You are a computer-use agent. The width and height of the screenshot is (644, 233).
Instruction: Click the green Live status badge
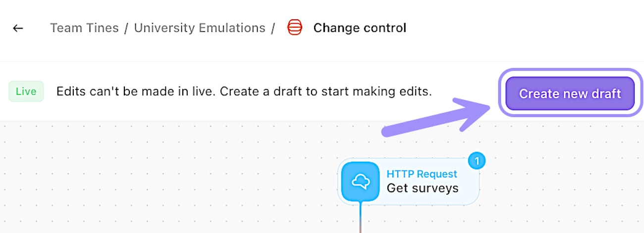click(x=26, y=92)
